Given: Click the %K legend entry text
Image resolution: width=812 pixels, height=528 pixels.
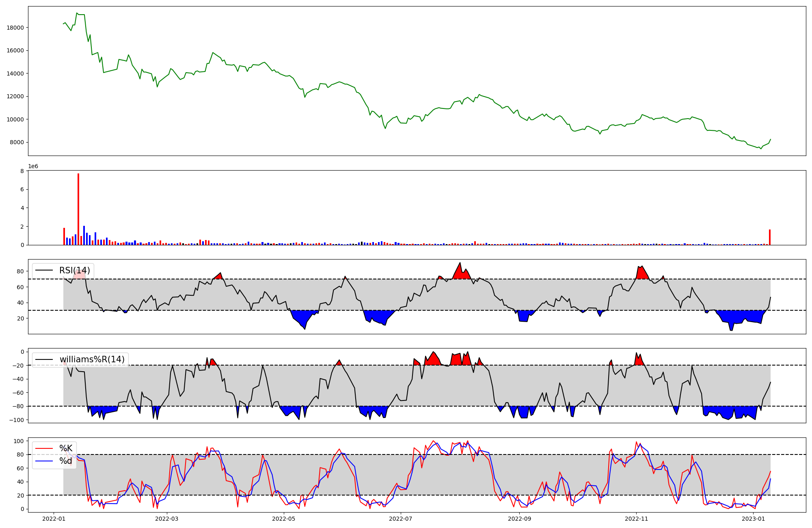Looking at the screenshot, I should 66,448.
